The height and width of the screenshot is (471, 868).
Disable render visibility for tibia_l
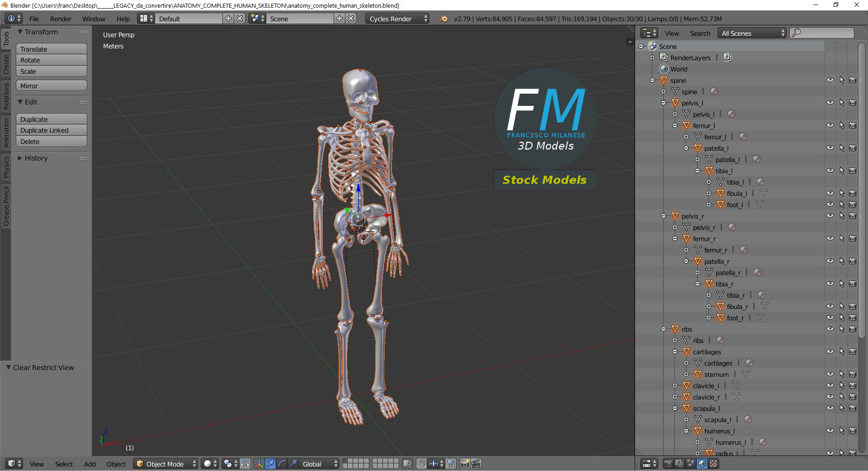854,171
